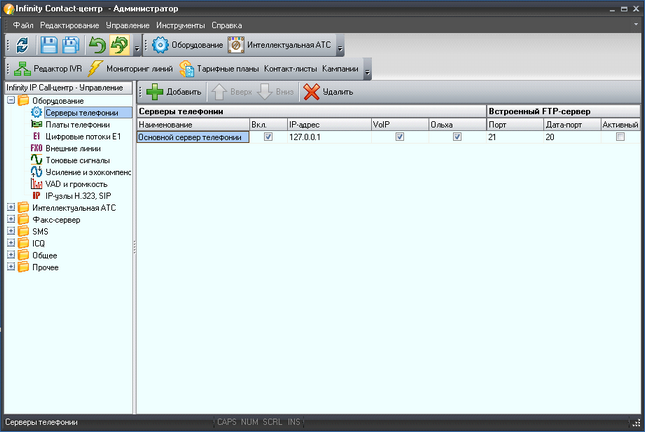Select SMS folder label in tree

(x=40, y=232)
